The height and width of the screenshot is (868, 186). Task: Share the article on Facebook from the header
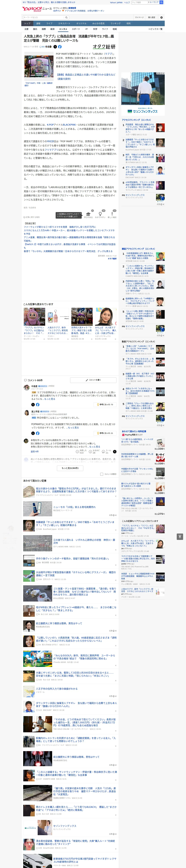click(x=60, y=47)
